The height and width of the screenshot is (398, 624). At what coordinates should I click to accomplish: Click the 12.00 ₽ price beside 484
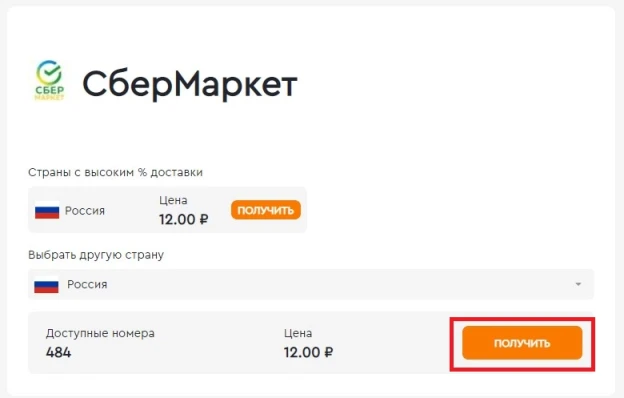pyautogui.click(x=308, y=352)
